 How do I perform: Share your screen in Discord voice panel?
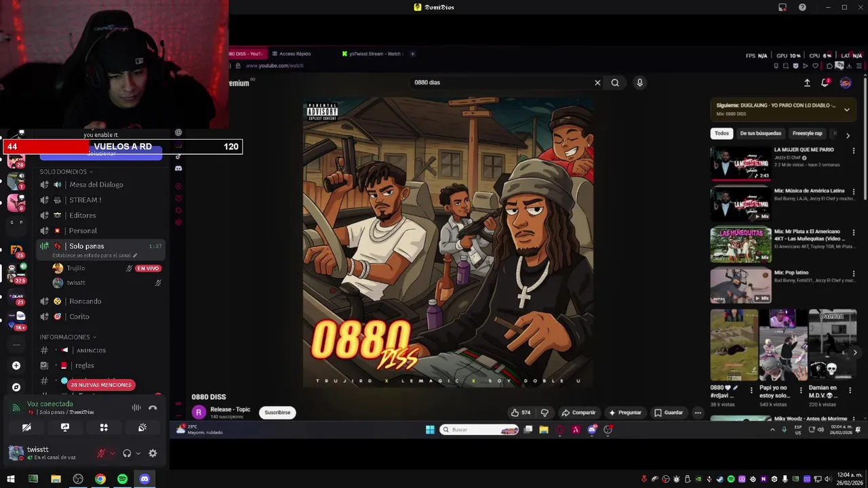pyautogui.click(x=65, y=428)
